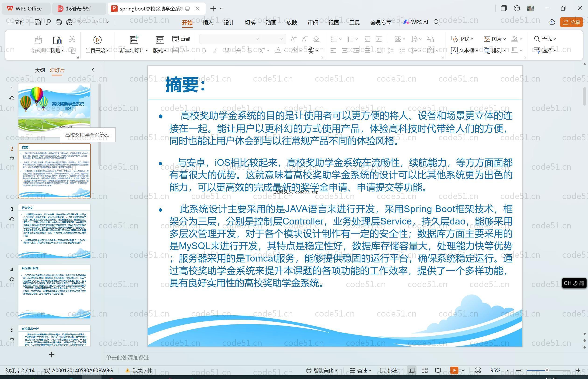Click the font color A swatch
The height and width of the screenshot is (379, 588).
(278, 50)
